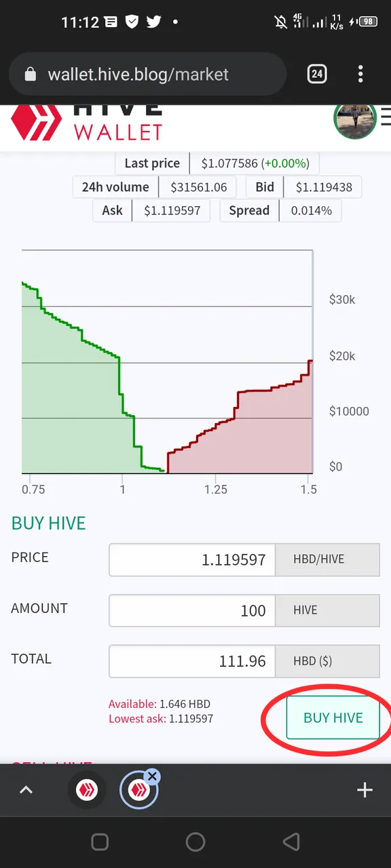This screenshot has height=868, width=391.
Task: Edit the PRICE input field
Action: [x=192, y=560]
